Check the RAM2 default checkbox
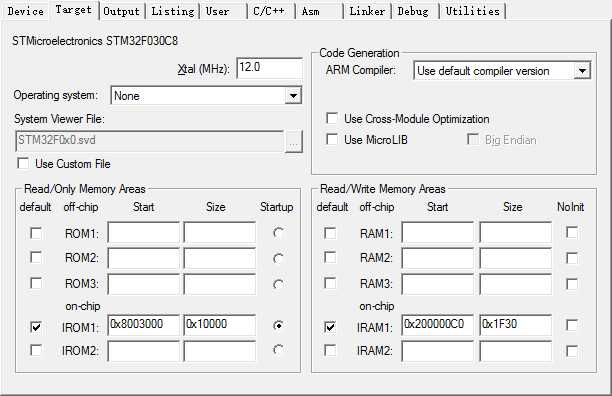The height and width of the screenshot is (396, 612). (330, 257)
